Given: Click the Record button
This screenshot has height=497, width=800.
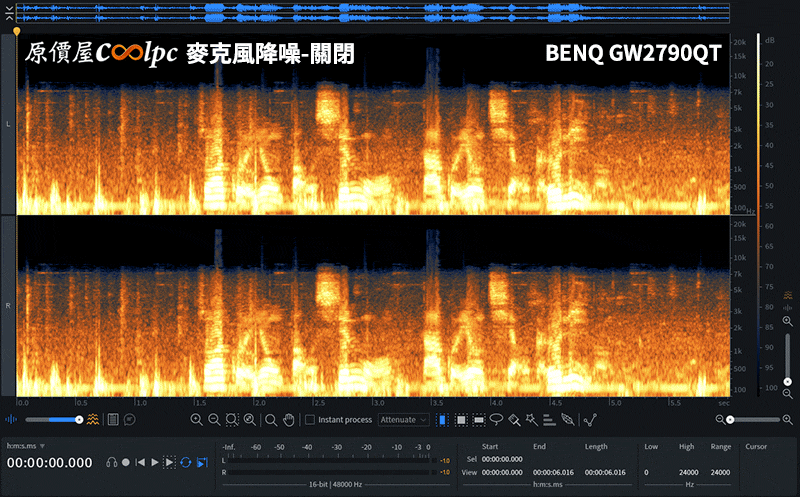Looking at the screenshot, I should pyautogui.click(x=126, y=462).
